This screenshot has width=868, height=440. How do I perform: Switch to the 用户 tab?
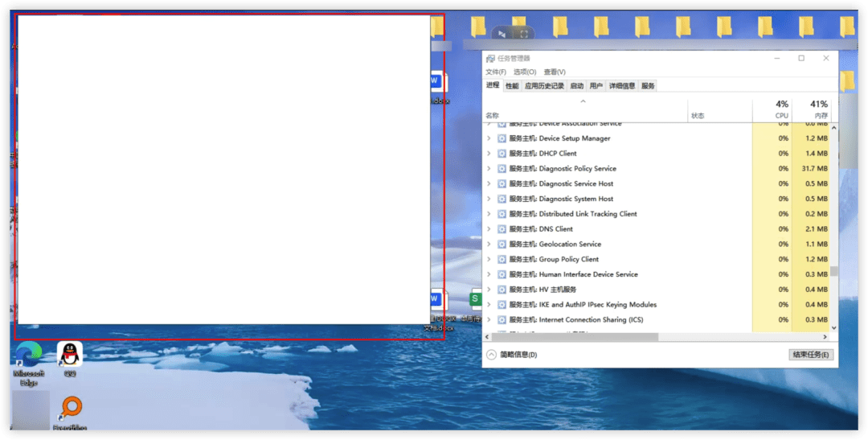(596, 86)
